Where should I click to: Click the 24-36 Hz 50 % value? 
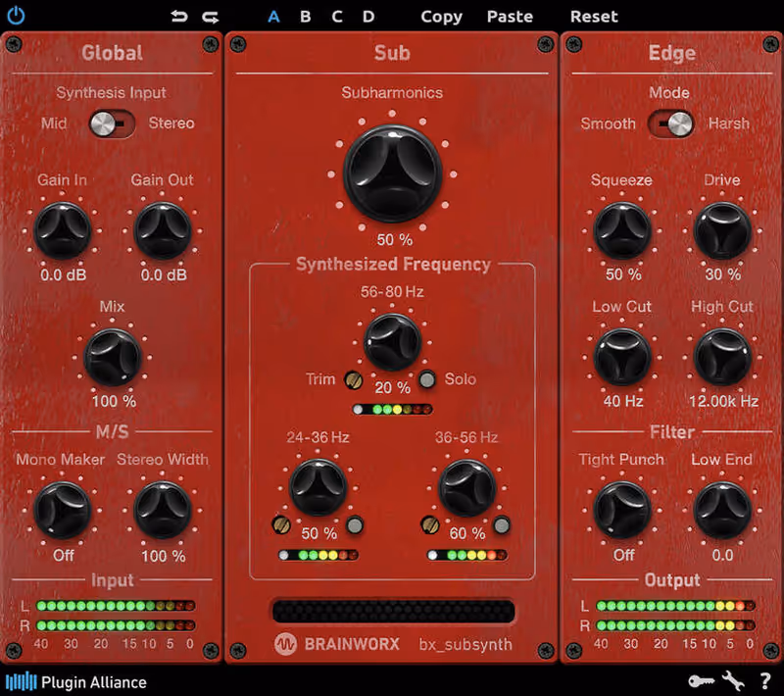pos(319,533)
